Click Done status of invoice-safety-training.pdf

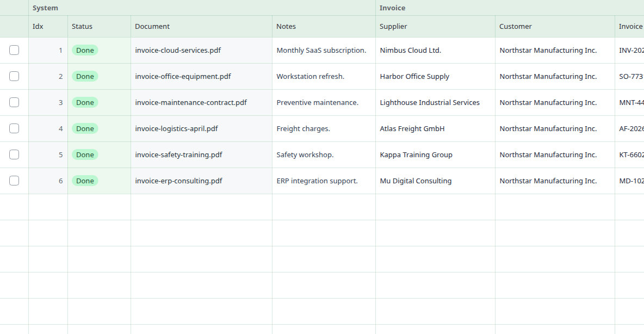(x=85, y=154)
